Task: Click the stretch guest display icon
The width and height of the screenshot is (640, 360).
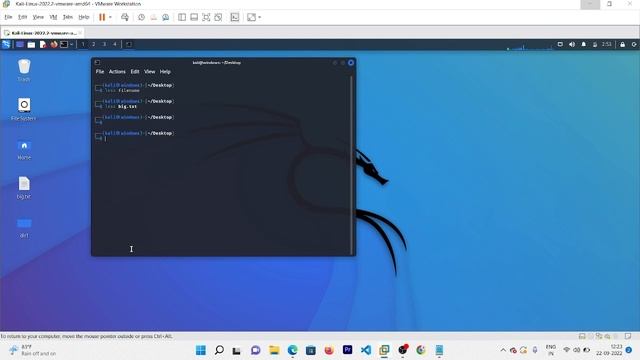Action: 251,17
